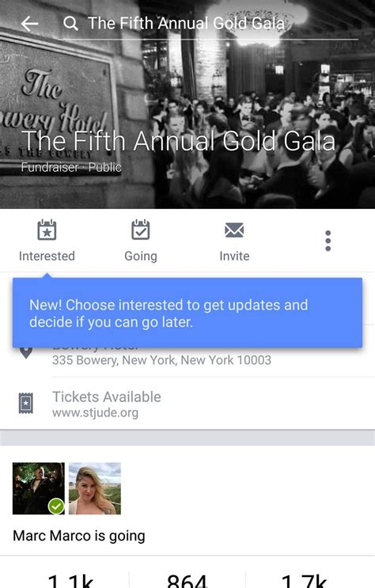The width and height of the screenshot is (375, 588).
Task: Click the ticket icon
Action: [x=26, y=403]
